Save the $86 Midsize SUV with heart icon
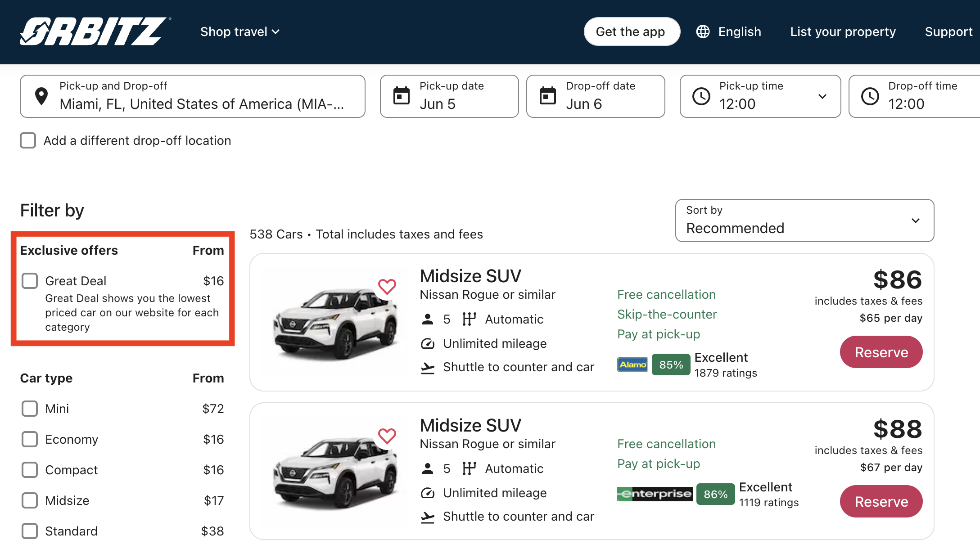The image size is (980, 549). click(x=387, y=286)
